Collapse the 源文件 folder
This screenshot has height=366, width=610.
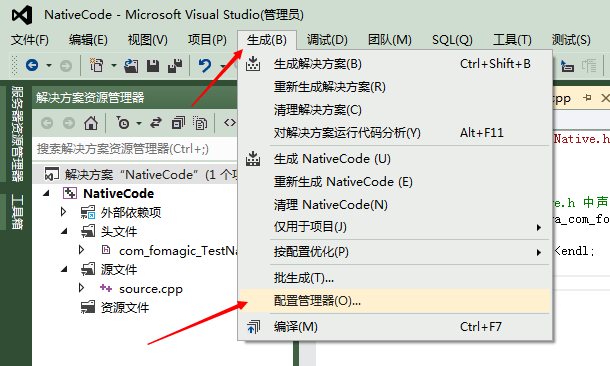(x=65, y=270)
